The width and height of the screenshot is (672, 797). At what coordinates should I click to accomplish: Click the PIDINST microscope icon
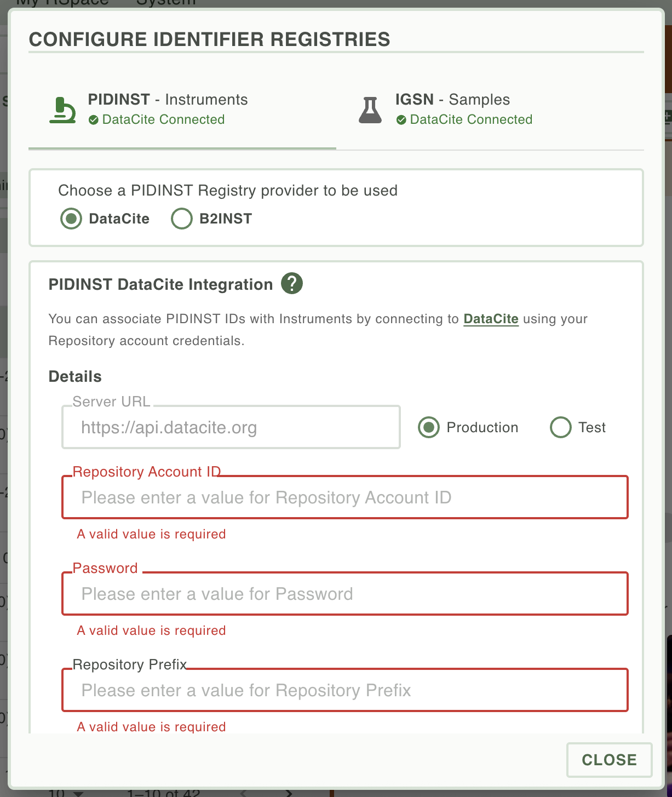[62, 110]
